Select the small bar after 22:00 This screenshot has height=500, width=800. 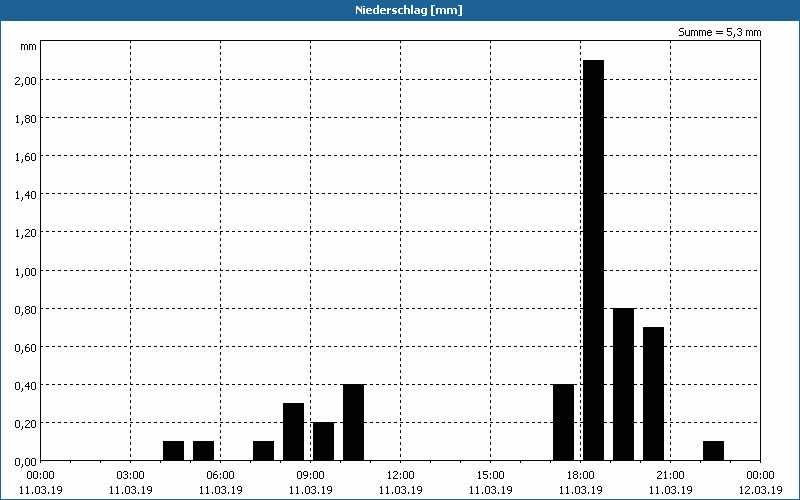[713, 451]
